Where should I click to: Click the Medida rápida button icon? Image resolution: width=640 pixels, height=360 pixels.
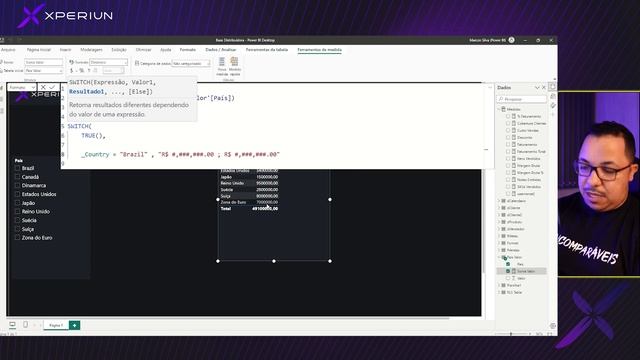tap(234, 62)
